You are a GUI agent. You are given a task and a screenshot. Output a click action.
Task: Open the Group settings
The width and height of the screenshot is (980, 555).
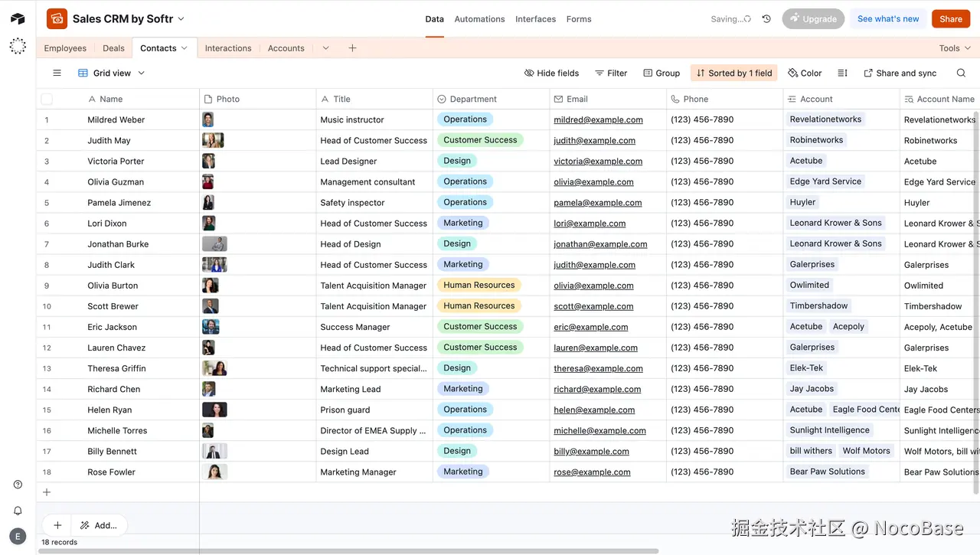coord(661,73)
